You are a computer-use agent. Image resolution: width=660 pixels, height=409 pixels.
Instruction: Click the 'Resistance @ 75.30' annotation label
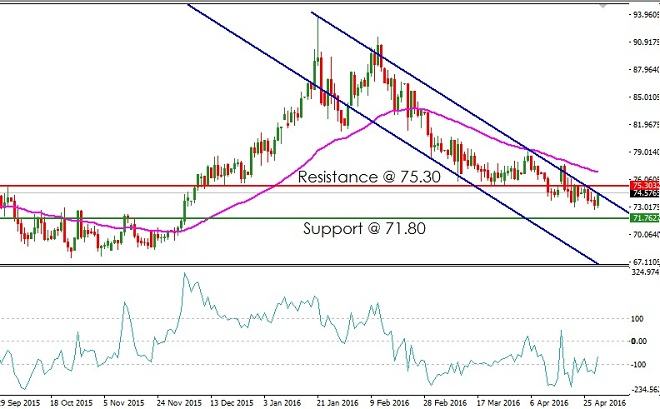click(x=369, y=177)
